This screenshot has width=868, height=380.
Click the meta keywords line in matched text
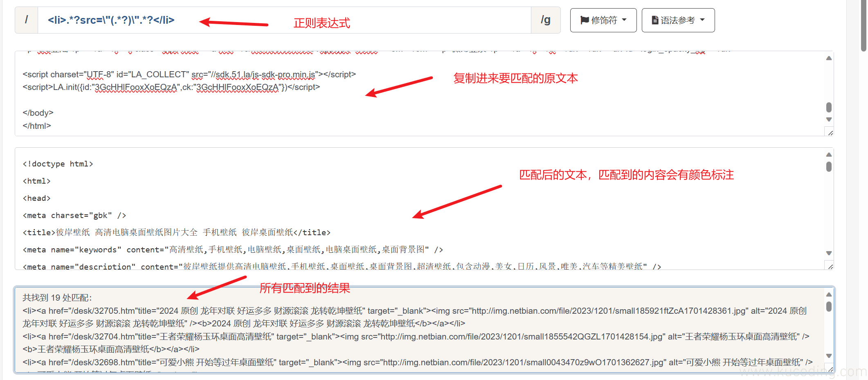(233, 250)
